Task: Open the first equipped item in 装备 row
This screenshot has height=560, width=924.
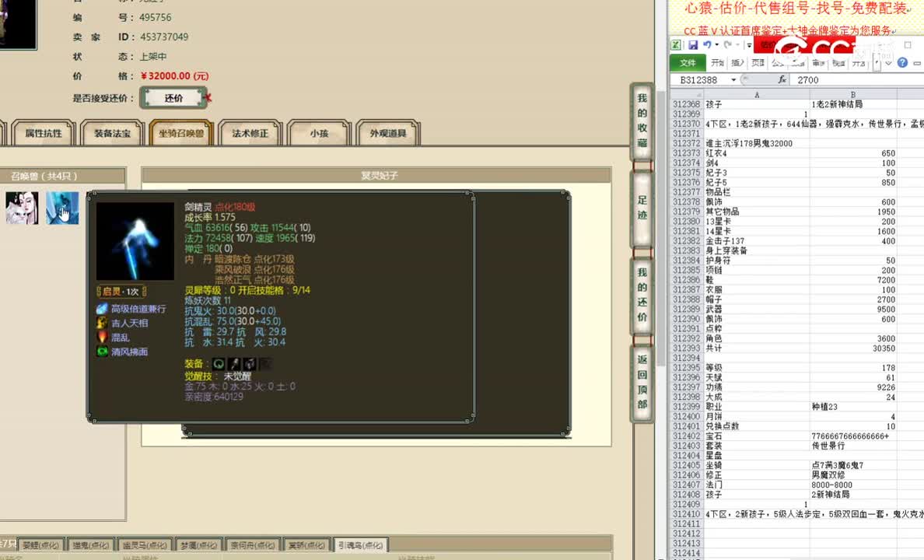Action: (218, 365)
